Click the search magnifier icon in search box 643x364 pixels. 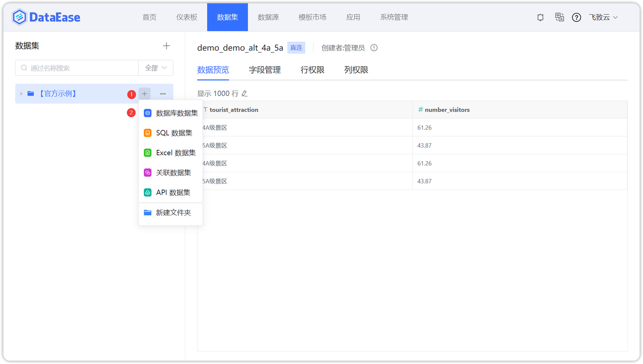pyautogui.click(x=24, y=68)
